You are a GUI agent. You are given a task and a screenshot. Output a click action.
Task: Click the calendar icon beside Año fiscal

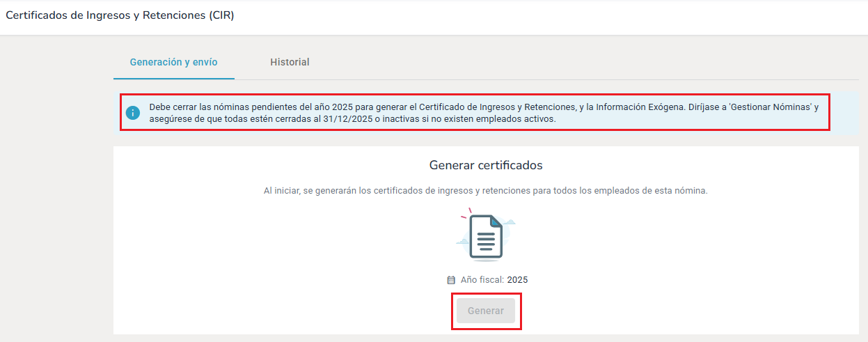[451, 280]
